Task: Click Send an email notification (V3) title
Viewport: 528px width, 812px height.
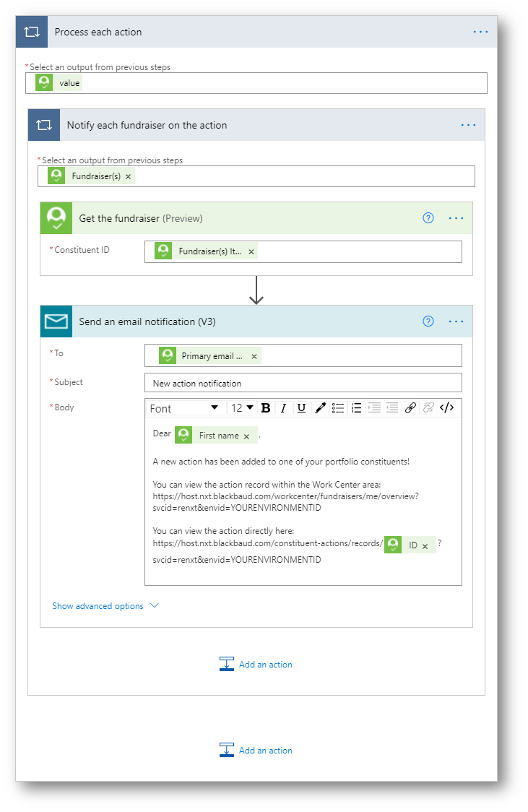Action: pos(147,321)
